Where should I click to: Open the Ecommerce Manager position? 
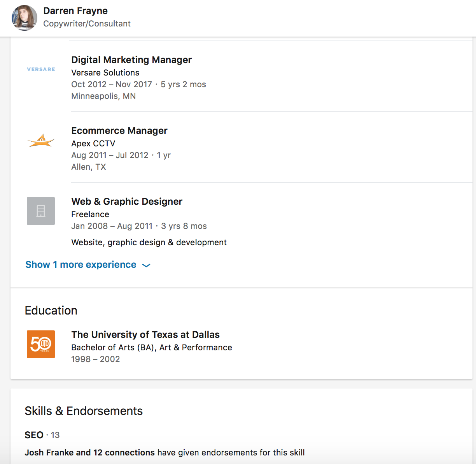pos(119,131)
